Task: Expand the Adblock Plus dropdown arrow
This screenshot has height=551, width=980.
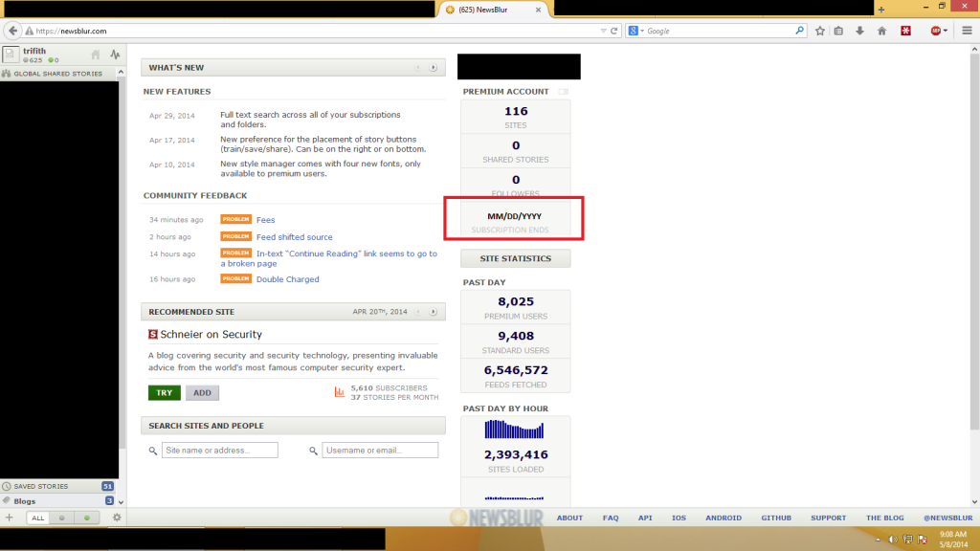Action: pos(946,31)
